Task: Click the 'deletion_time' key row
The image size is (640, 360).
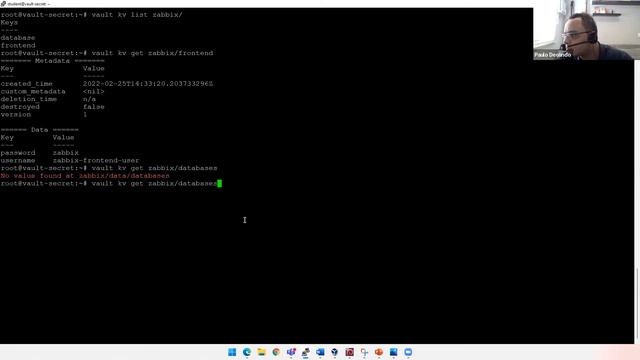Action: pos(48,99)
